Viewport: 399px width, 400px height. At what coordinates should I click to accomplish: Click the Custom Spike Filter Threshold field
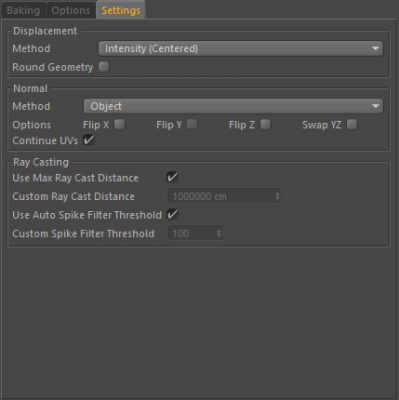click(x=195, y=233)
